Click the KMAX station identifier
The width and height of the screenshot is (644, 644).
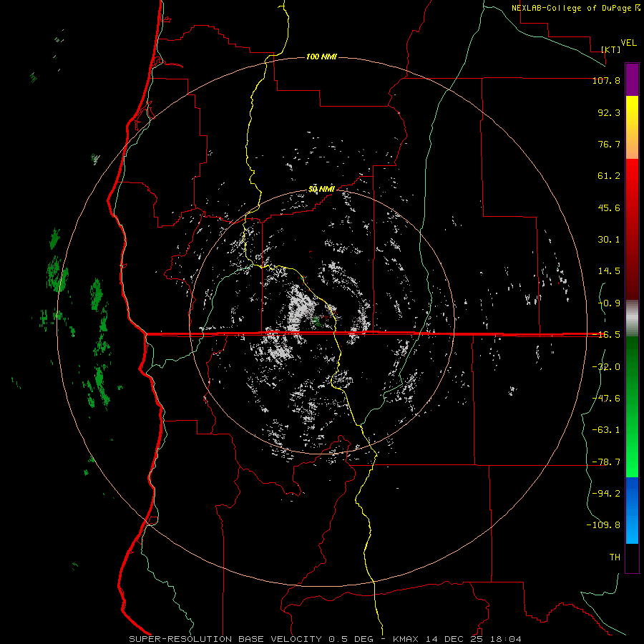coord(407,639)
